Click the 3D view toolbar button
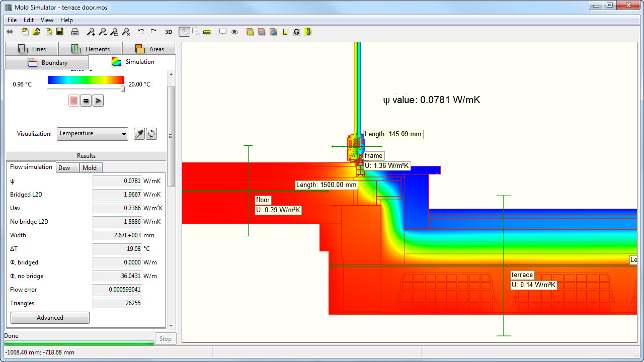The height and width of the screenshot is (362, 644). [169, 32]
